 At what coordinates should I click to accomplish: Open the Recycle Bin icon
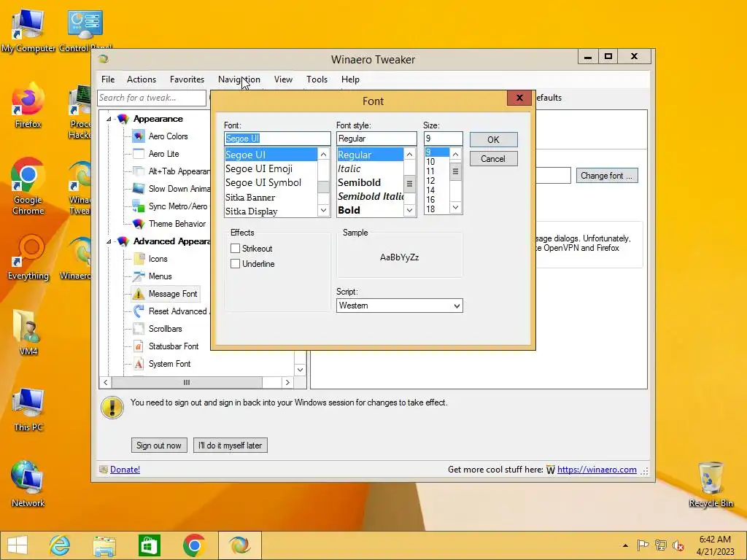[x=711, y=485]
